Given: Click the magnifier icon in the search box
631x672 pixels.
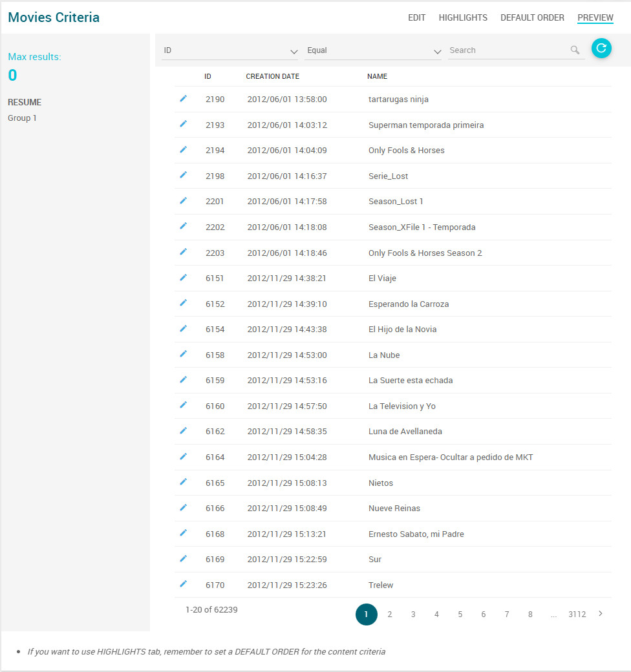Looking at the screenshot, I should tap(575, 50).
